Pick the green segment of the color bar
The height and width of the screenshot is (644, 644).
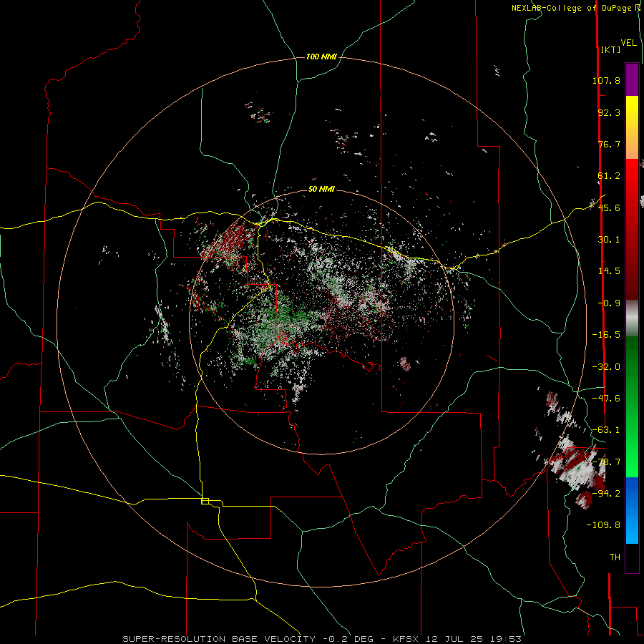coord(632,406)
